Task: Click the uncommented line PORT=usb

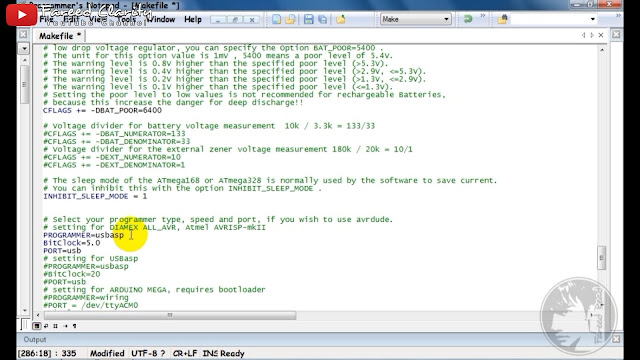Action: click(62, 251)
